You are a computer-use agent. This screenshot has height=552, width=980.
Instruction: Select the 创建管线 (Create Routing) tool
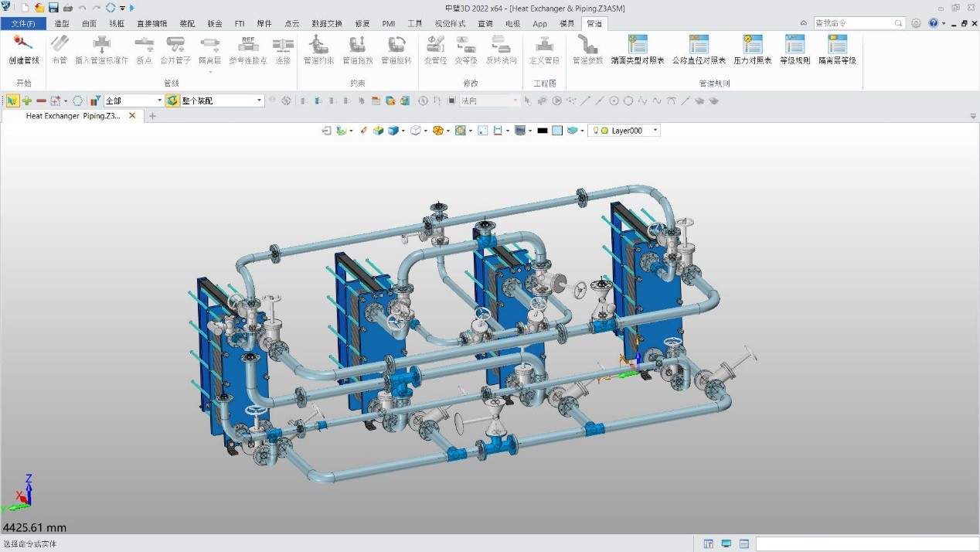23,49
